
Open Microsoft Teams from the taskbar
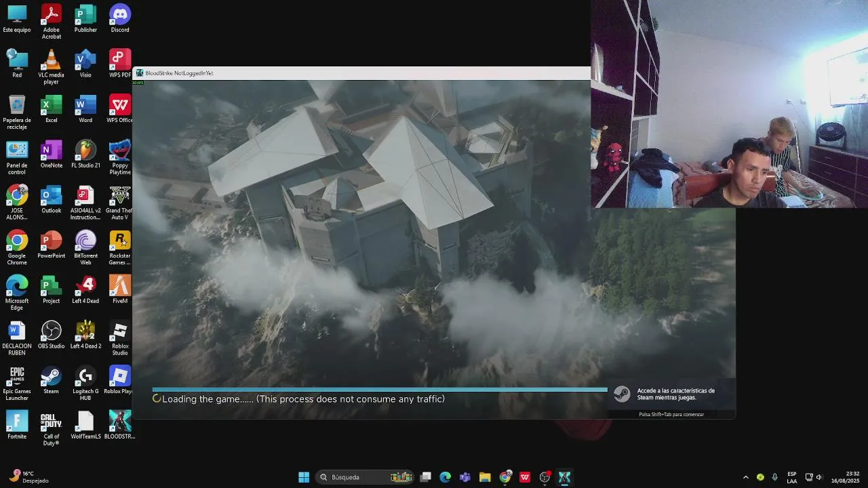click(x=465, y=477)
